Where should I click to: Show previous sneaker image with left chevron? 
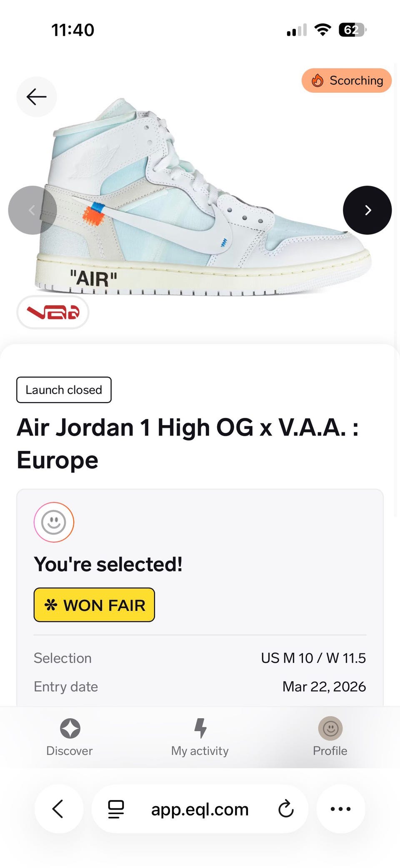[32, 210]
